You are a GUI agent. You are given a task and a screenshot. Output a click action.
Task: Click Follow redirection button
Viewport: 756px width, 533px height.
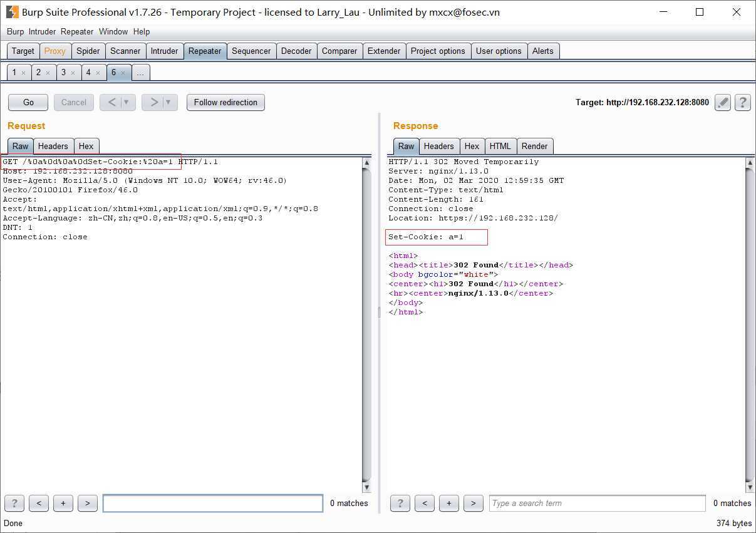click(x=225, y=102)
